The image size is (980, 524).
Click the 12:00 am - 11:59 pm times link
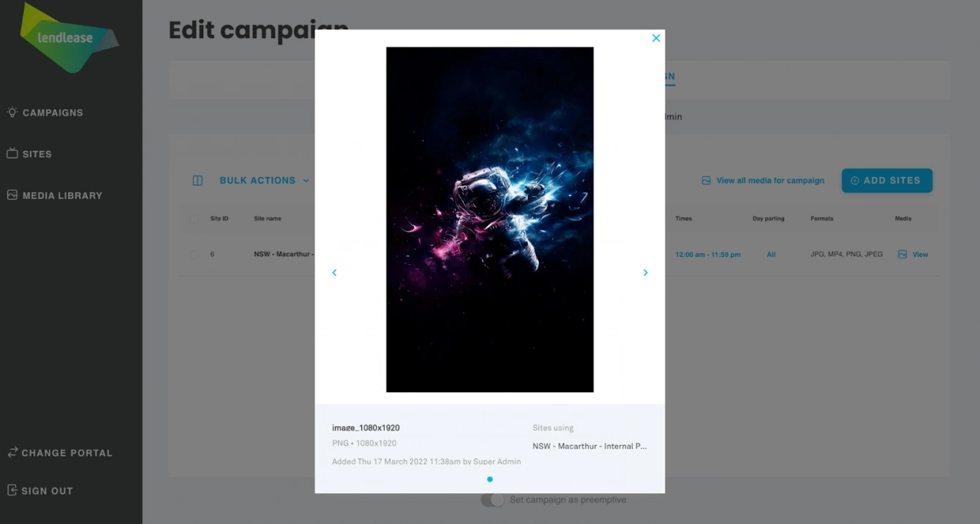tap(708, 255)
